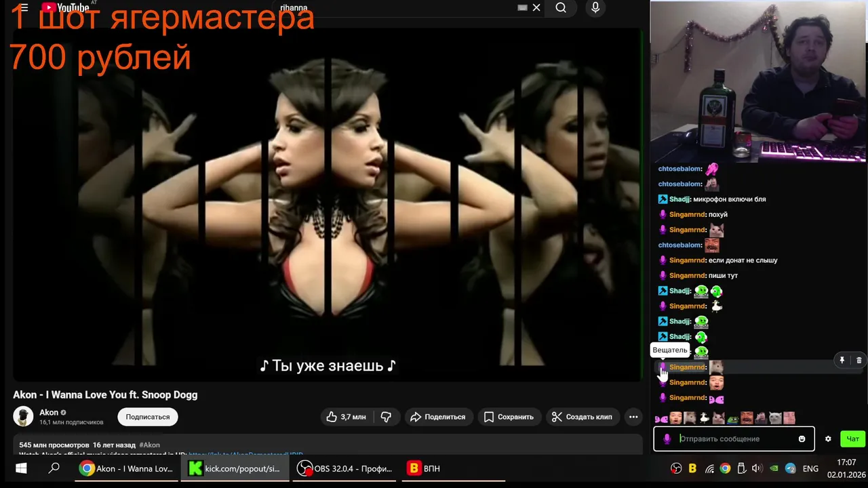Click the video title text
This screenshot has width=868, height=488.
105,394
